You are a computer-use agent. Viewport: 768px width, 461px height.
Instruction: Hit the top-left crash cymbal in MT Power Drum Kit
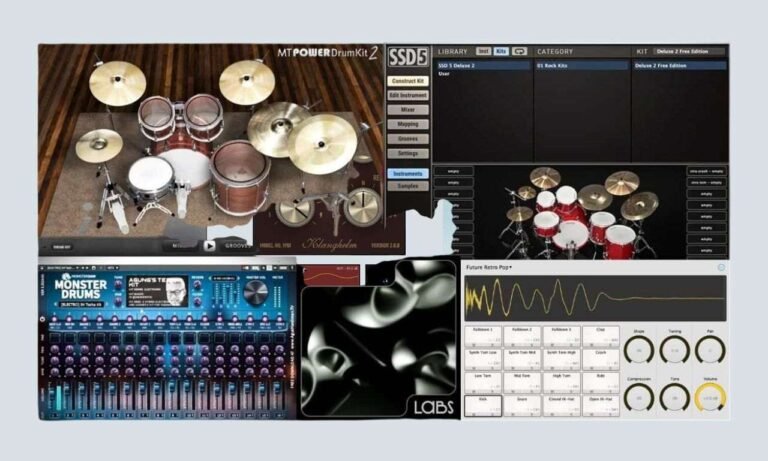point(118,82)
